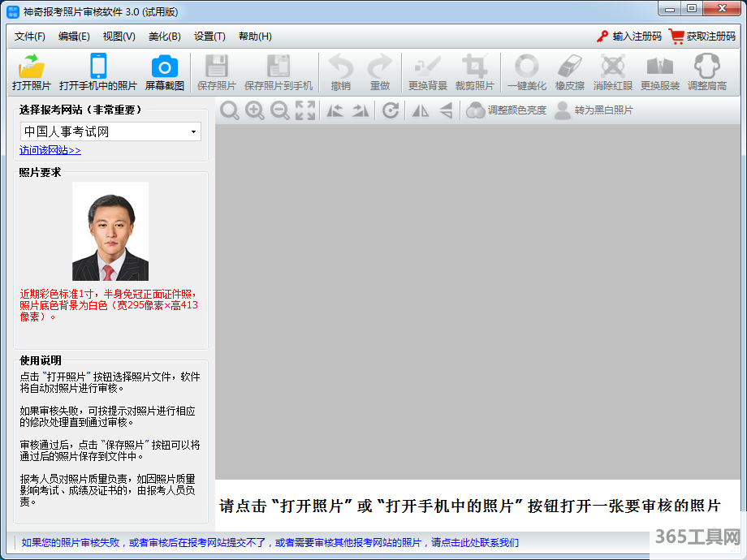The image size is (747, 560).
Task: Click 输入注册码 enter registration code
Action: [x=629, y=37]
